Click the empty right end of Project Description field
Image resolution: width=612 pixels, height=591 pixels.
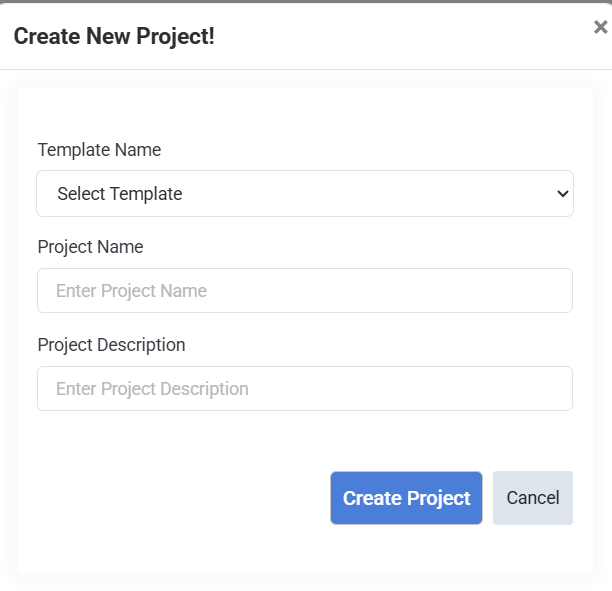[500, 389]
